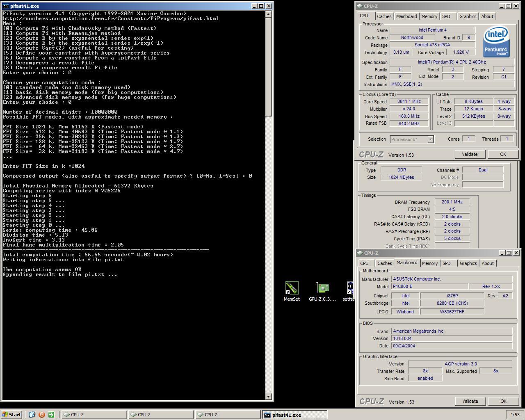
Task: Click the orange quick launch icon
Action: (x=41, y=415)
